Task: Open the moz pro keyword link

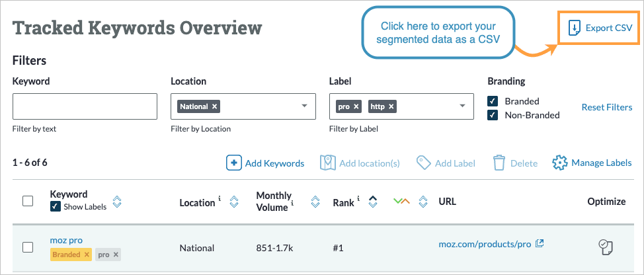Action: click(66, 240)
